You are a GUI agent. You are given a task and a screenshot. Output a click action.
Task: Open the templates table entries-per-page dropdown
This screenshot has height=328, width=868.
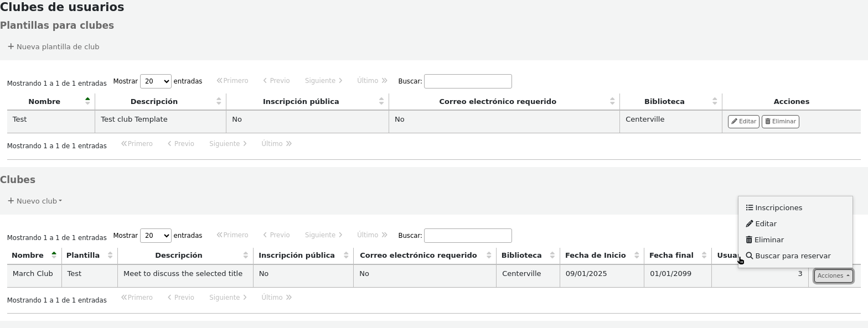(x=156, y=81)
